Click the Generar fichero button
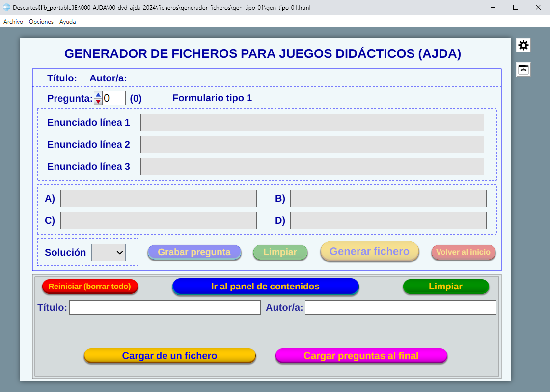The height and width of the screenshot is (392, 550). (369, 252)
